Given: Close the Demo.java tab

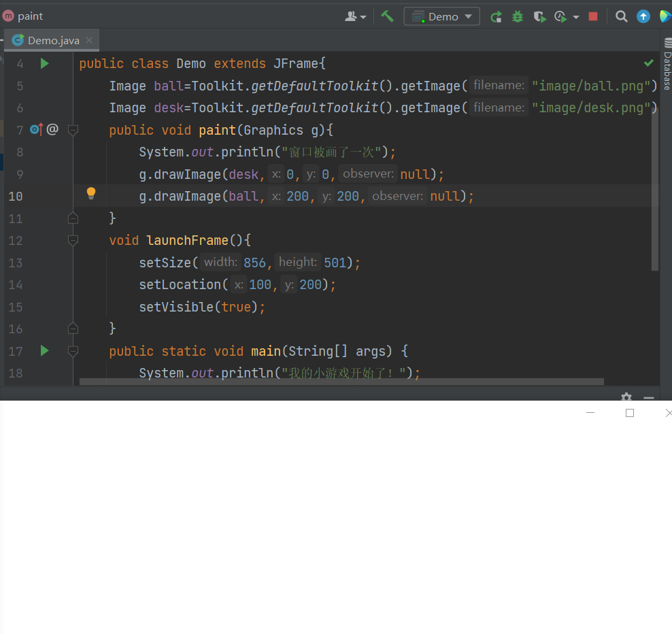Looking at the screenshot, I should (89, 40).
